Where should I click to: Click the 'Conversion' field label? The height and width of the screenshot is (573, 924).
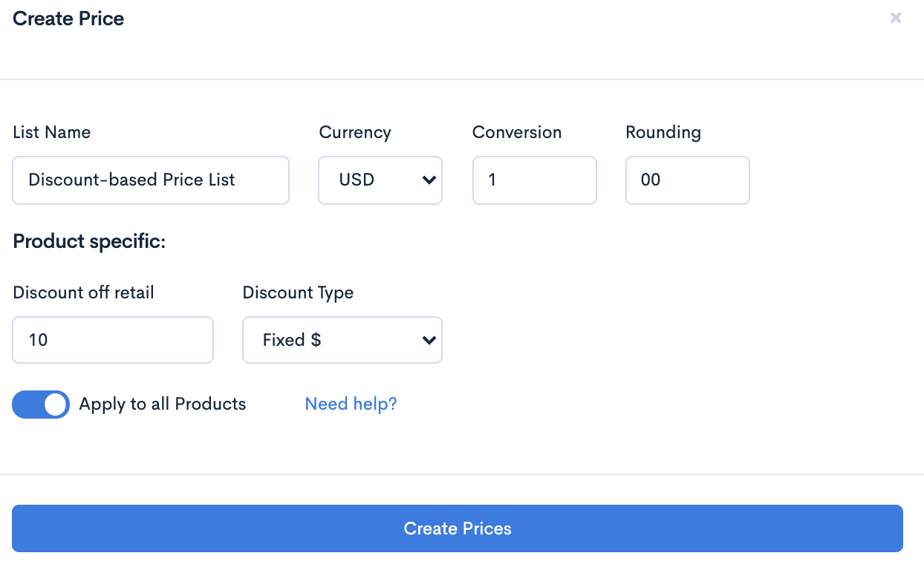[x=517, y=132]
